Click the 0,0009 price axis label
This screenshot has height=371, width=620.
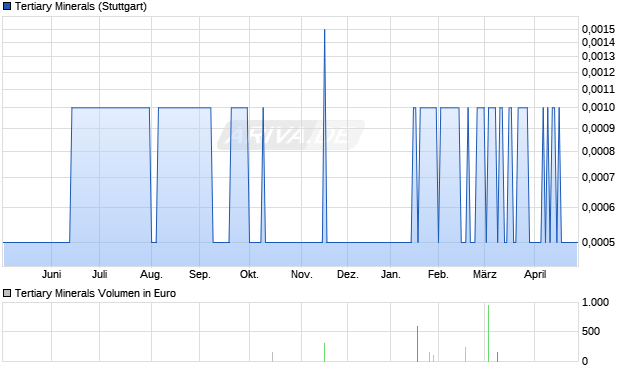coord(598,128)
